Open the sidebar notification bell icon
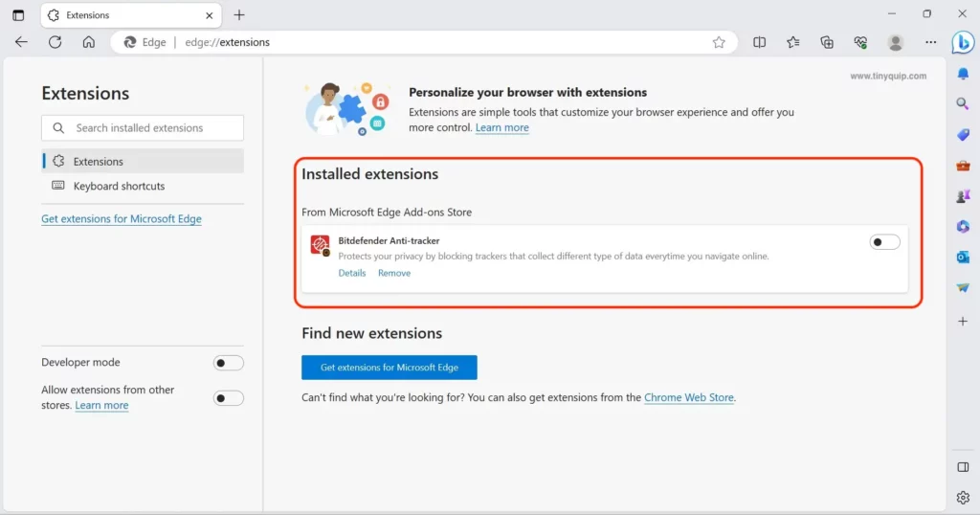 pyautogui.click(x=963, y=73)
